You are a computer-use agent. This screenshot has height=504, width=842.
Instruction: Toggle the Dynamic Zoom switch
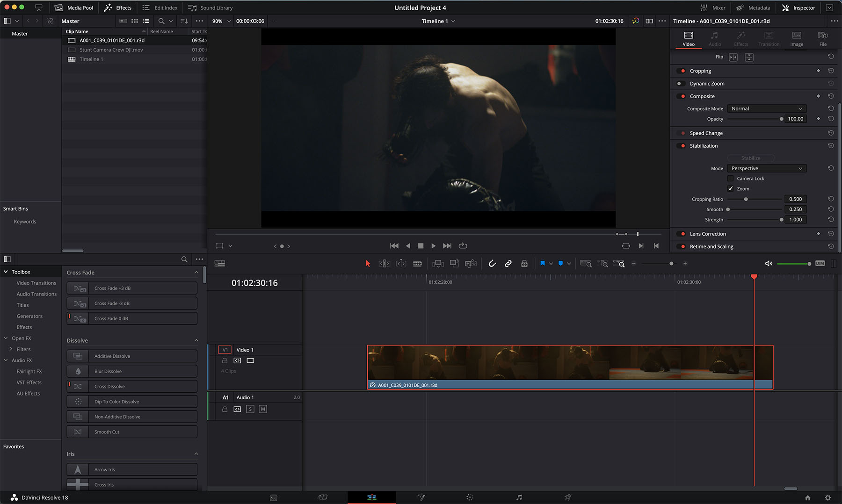(681, 84)
